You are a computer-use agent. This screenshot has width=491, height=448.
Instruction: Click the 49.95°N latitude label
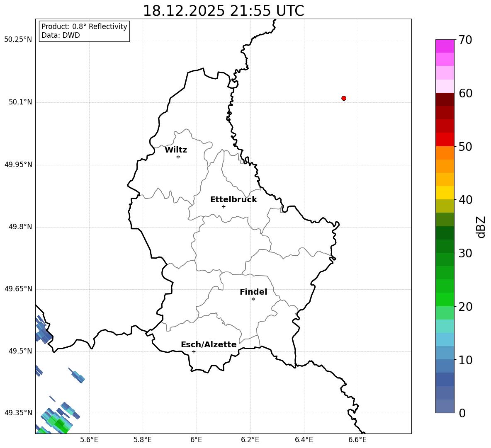coord(18,165)
